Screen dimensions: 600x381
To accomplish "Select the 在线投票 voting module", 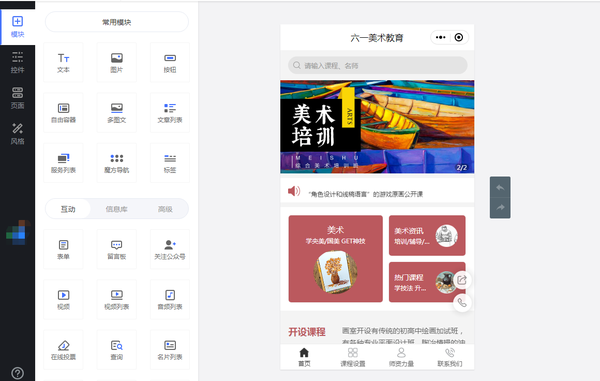I will point(64,350).
